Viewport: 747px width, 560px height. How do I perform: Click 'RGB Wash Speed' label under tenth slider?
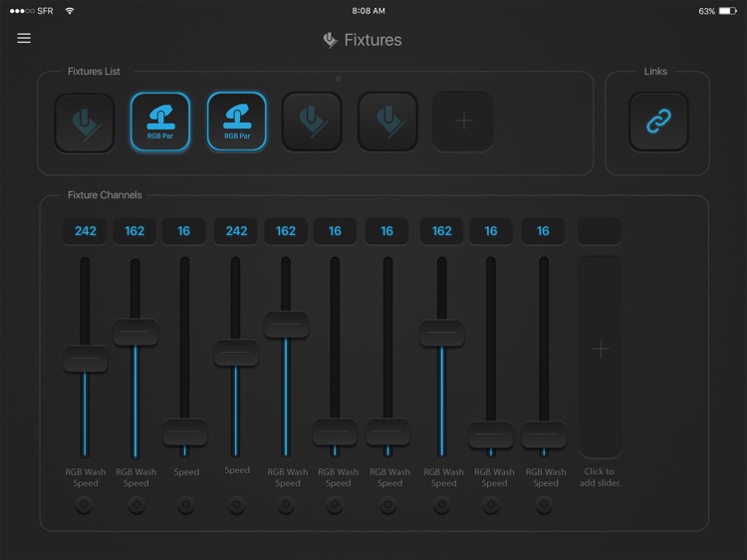(x=546, y=477)
